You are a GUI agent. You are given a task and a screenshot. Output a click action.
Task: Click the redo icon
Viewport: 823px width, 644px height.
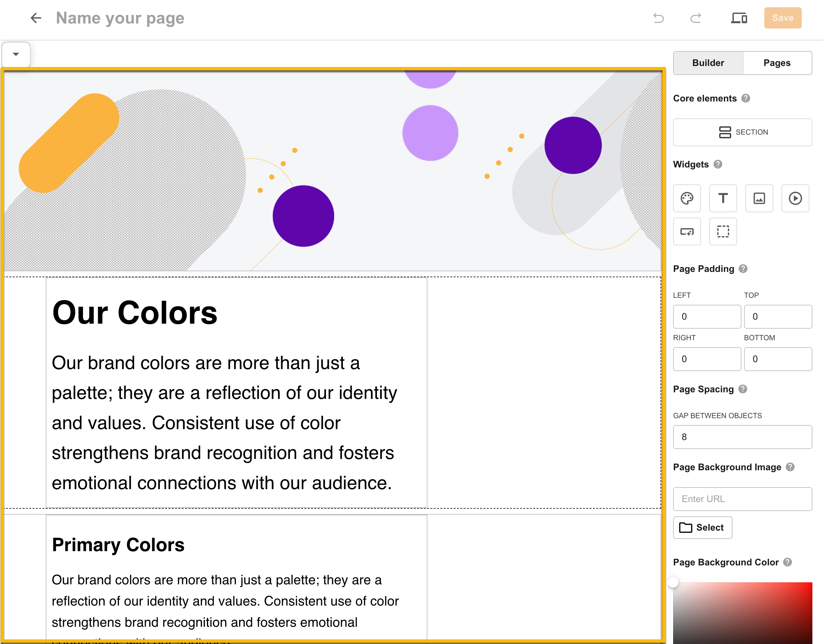[696, 18]
